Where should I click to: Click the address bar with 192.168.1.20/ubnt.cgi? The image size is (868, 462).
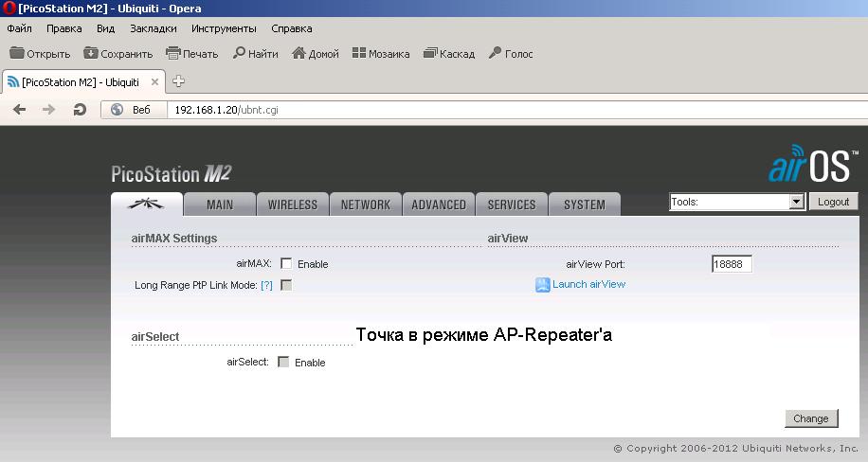tap(517, 110)
